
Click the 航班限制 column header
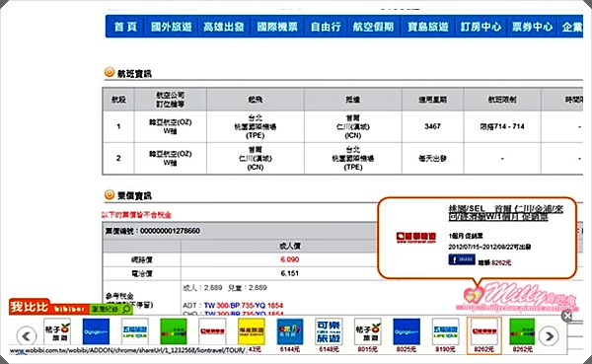(502, 100)
